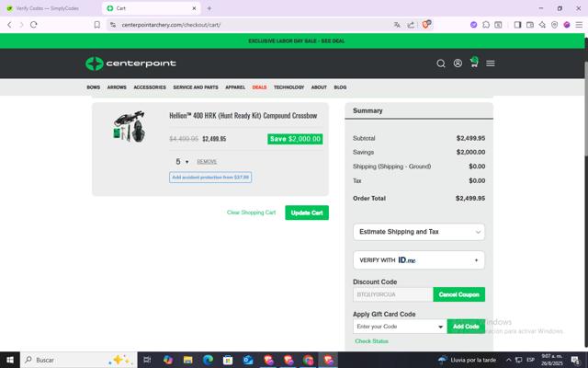Open site information icon in address bar
This screenshot has height=368, width=588.
[113, 25]
